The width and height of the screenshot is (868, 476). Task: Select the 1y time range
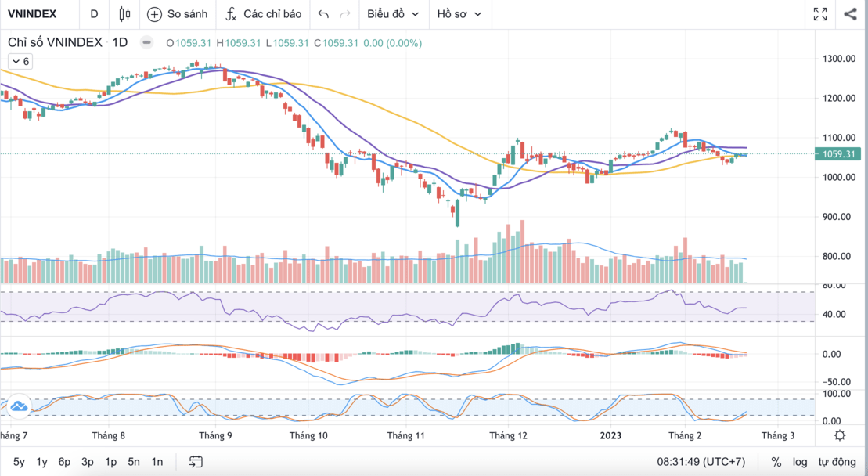[x=42, y=462]
